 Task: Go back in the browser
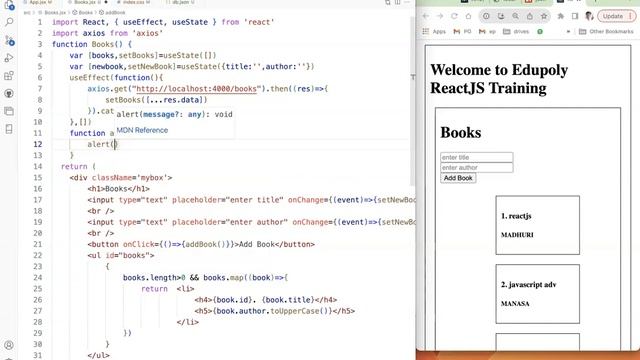(x=426, y=16)
